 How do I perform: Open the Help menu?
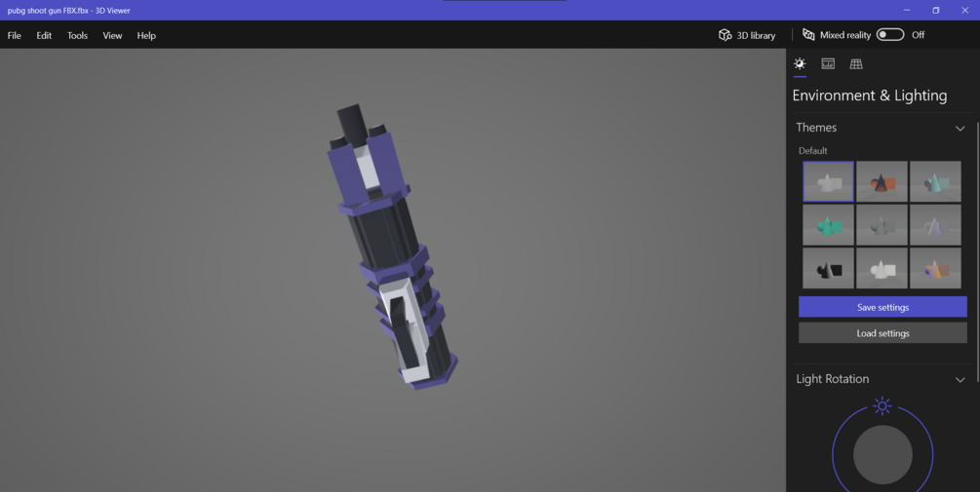click(146, 36)
